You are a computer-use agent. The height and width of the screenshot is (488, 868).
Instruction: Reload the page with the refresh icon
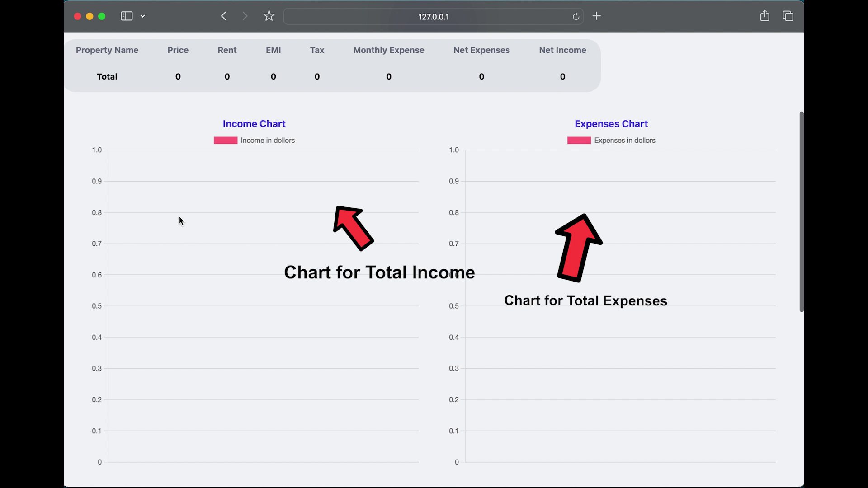pos(576,16)
